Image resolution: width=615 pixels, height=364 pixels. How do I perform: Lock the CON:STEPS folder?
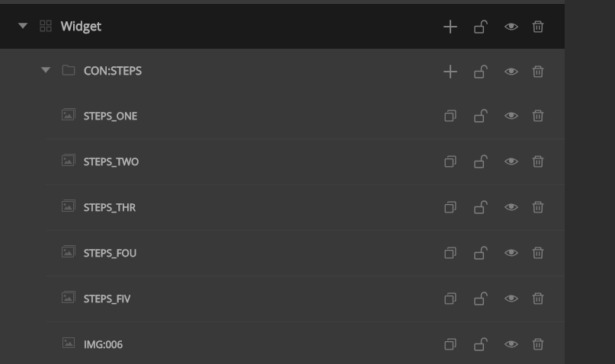click(x=481, y=72)
